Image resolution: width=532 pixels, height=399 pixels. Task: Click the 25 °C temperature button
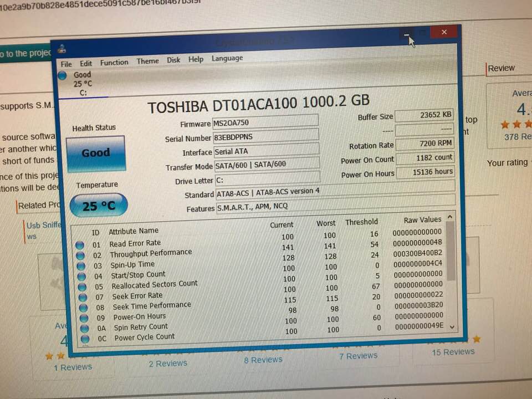pyautogui.click(x=99, y=206)
